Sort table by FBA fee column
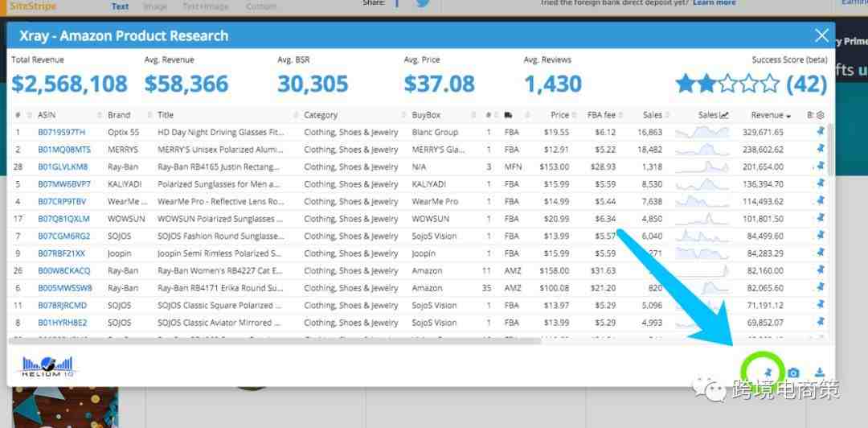Screen dimensions: 868x428 (x=601, y=115)
